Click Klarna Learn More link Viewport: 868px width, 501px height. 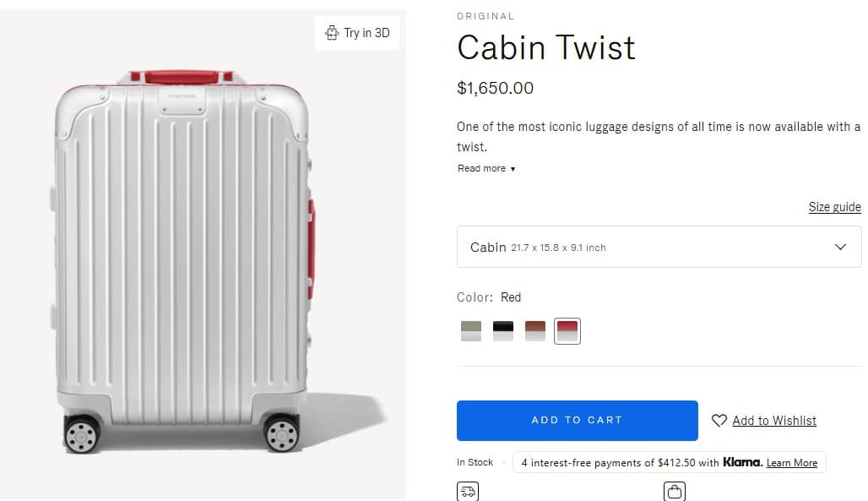click(x=792, y=463)
